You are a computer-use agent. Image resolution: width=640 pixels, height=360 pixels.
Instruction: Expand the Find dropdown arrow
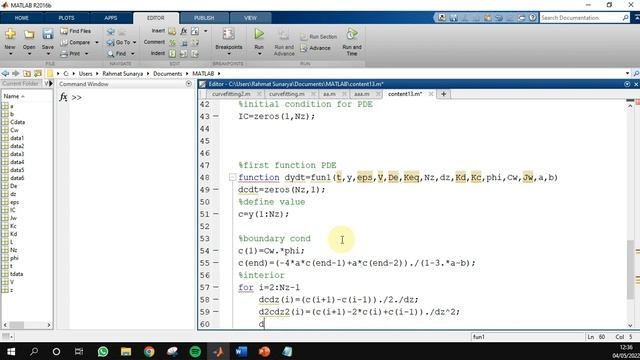pos(133,53)
